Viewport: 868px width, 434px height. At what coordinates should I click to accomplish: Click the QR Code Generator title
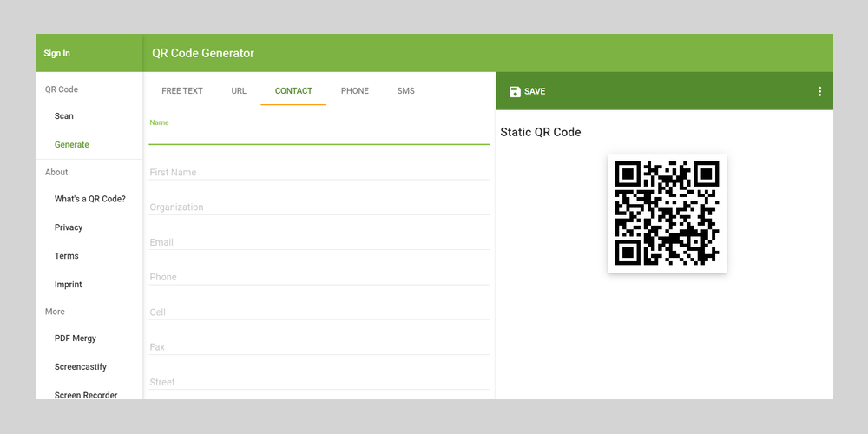[203, 53]
